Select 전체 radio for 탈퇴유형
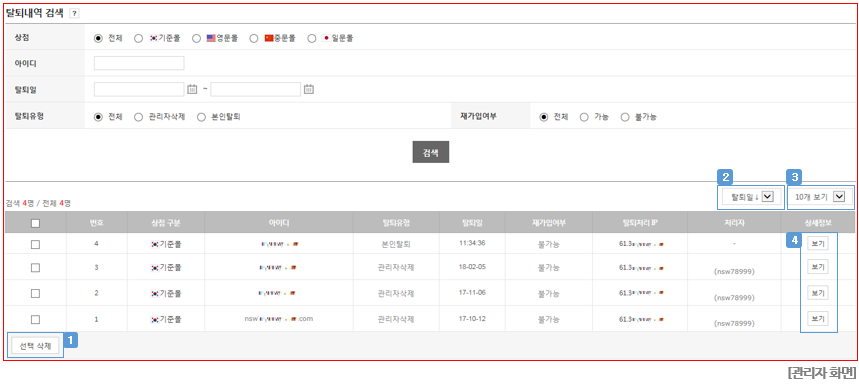 click(x=99, y=117)
